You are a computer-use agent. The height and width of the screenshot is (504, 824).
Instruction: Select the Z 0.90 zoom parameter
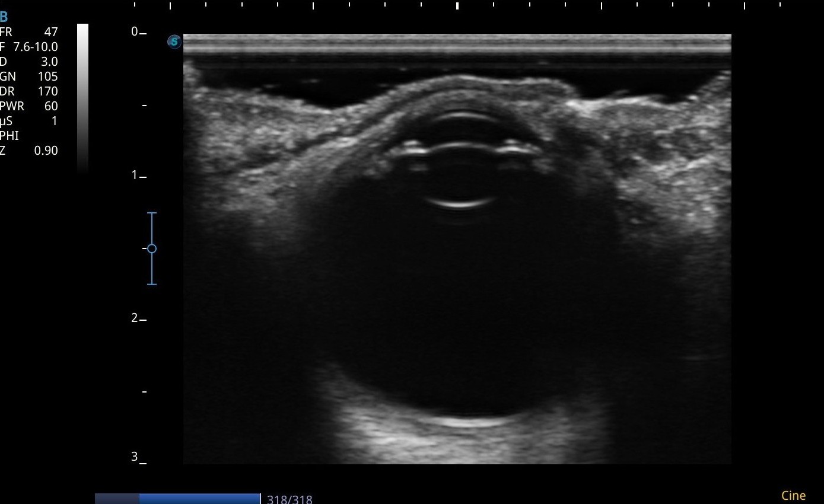click(x=29, y=151)
